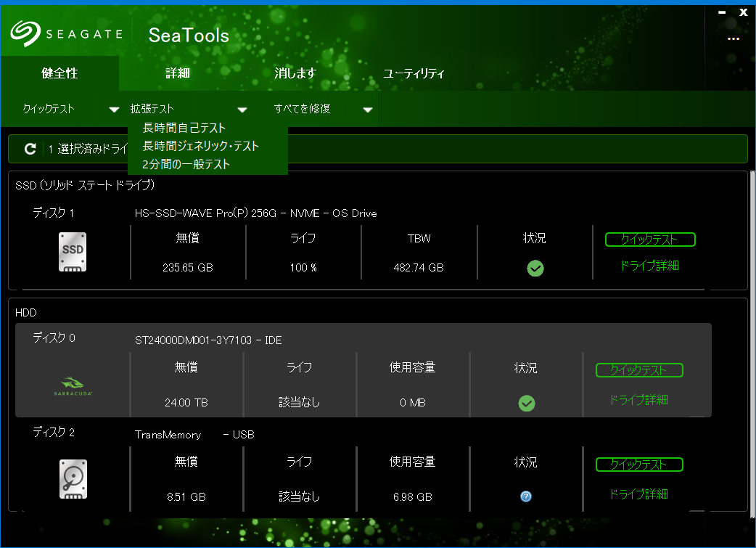The height and width of the screenshot is (548, 756).
Task: Click green checkmark status of Disk 0
Action: (527, 404)
